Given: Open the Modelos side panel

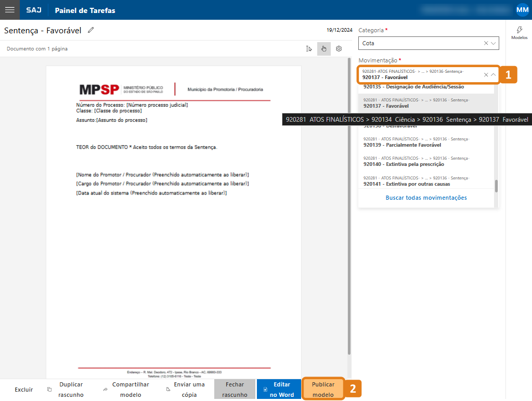Looking at the screenshot, I should (x=519, y=33).
